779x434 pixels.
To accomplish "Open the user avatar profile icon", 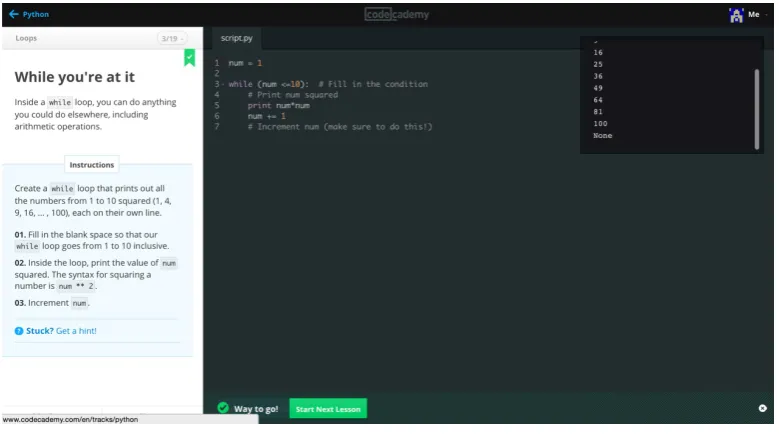I will pyautogui.click(x=736, y=15).
